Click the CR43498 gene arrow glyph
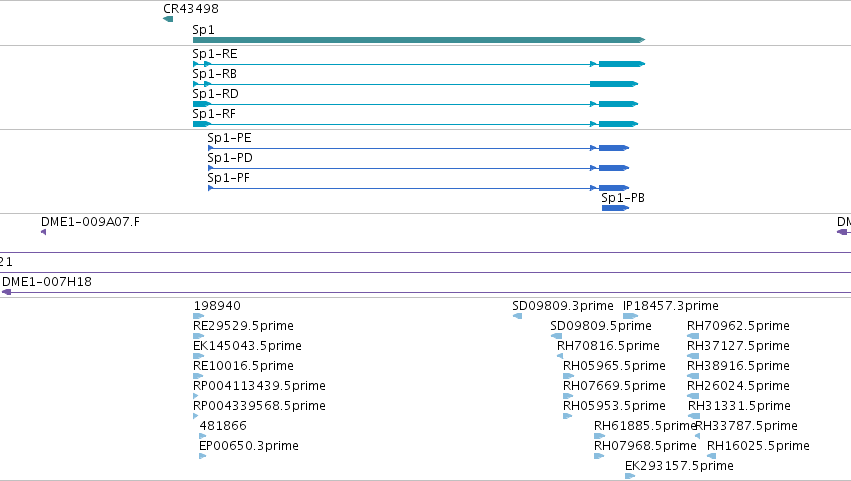The height and width of the screenshot is (481, 851). [168, 19]
